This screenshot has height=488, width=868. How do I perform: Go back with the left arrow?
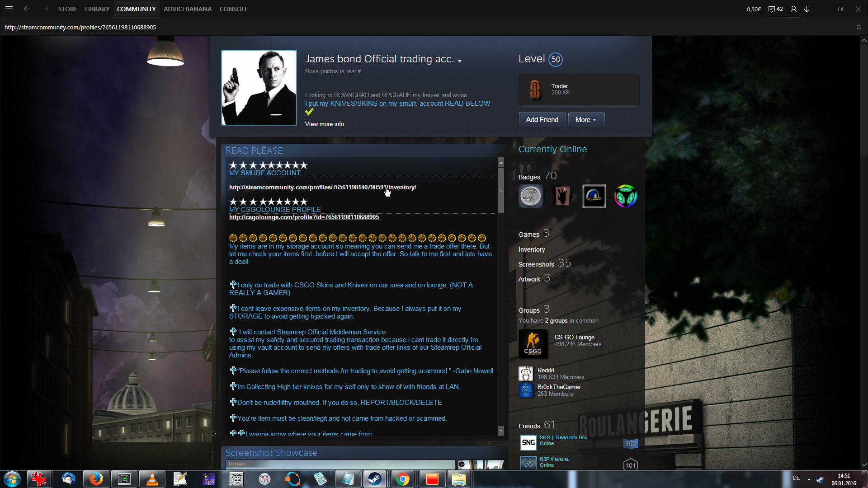pyautogui.click(x=27, y=9)
